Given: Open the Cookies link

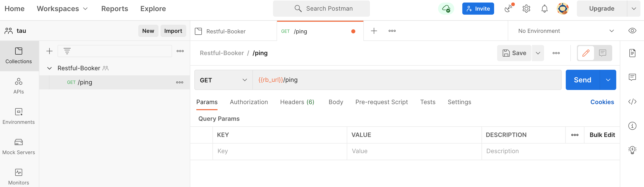Looking at the screenshot, I should point(602,102).
